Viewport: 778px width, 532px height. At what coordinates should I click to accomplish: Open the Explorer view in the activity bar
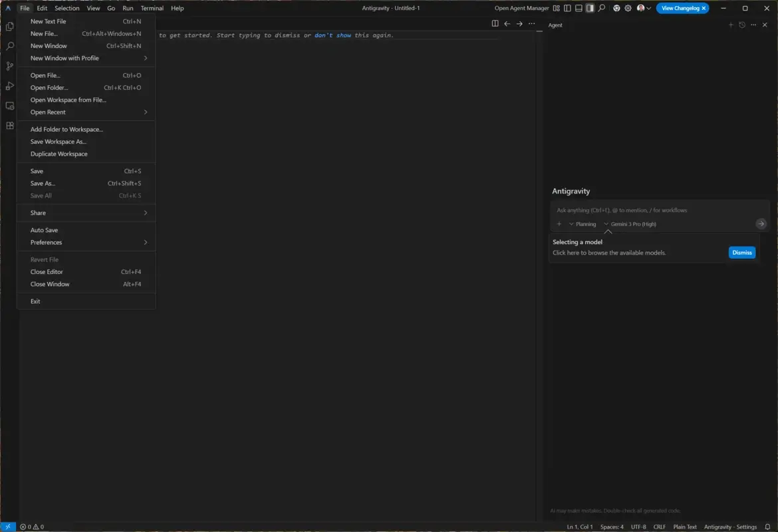pos(9,26)
